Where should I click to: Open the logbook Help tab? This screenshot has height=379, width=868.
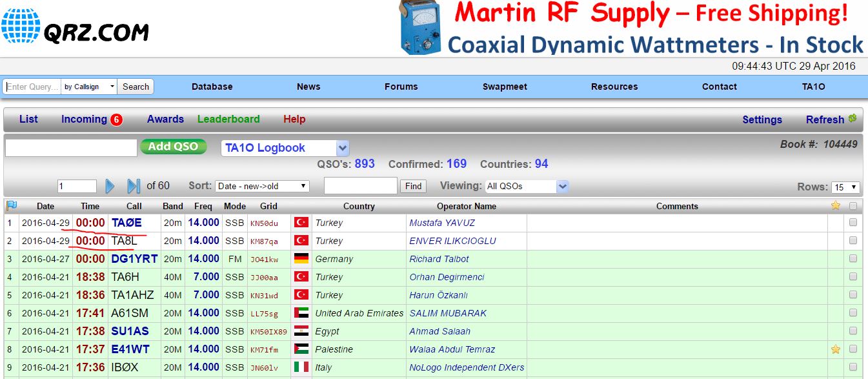pos(294,119)
